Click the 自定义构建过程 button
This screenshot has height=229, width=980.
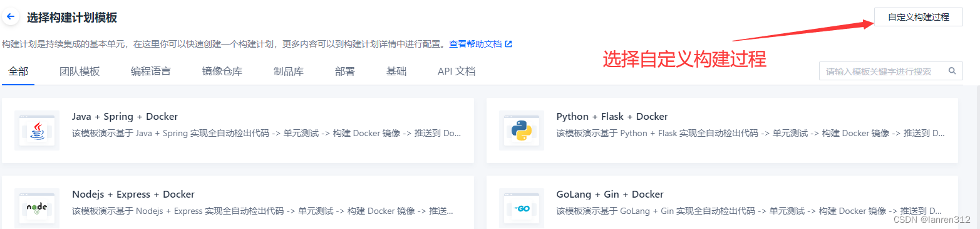[x=919, y=17]
